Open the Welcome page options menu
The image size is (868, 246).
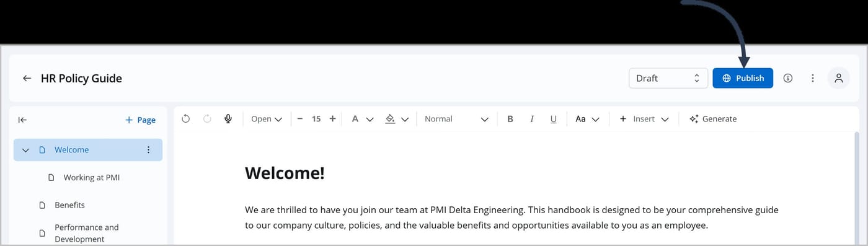click(148, 150)
